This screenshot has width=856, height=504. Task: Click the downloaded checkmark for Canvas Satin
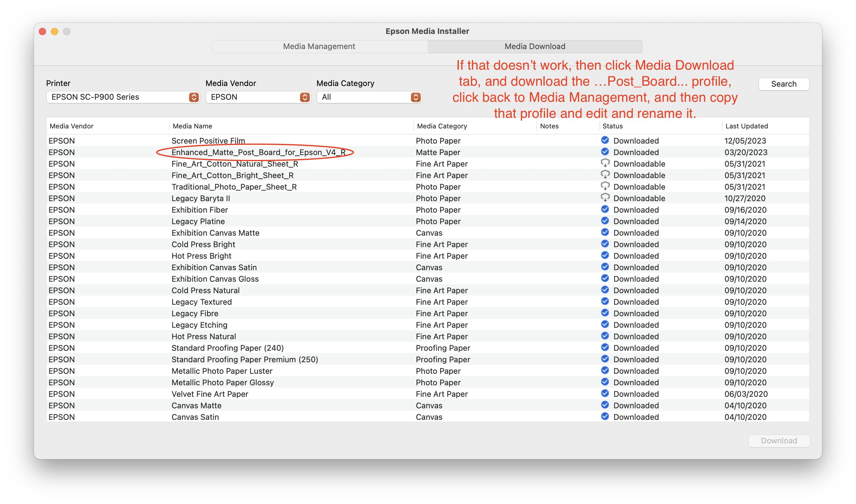(605, 416)
